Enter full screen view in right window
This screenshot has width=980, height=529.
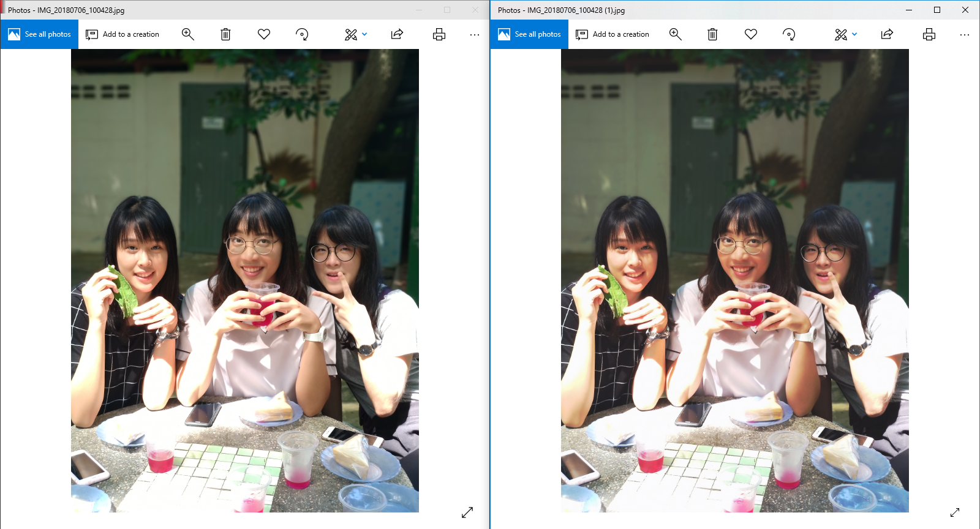tap(955, 512)
